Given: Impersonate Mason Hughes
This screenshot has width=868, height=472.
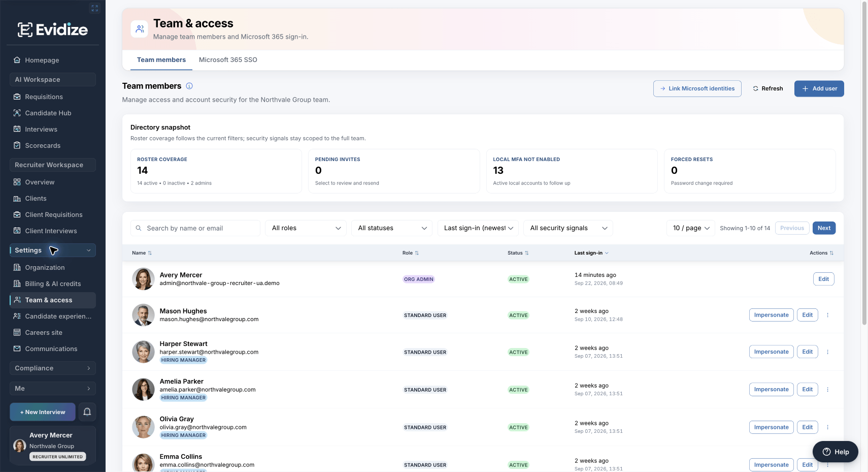Looking at the screenshot, I should (x=771, y=315).
